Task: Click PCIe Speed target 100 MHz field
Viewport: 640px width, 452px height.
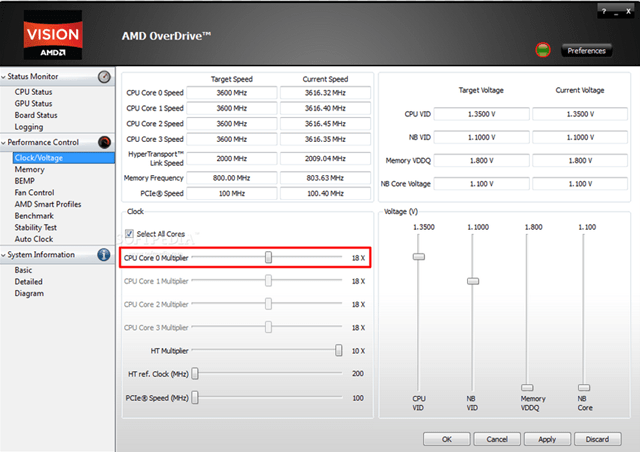Action: pos(231,194)
